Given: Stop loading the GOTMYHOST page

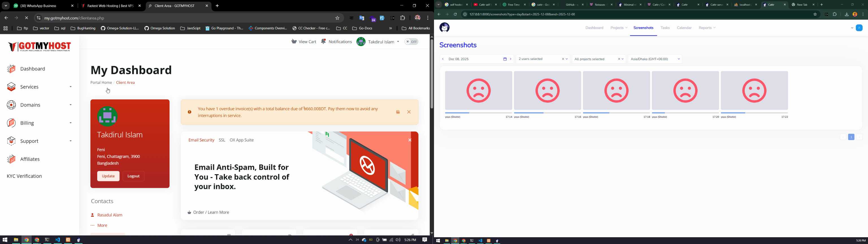Looking at the screenshot, I should click(27, 18).
